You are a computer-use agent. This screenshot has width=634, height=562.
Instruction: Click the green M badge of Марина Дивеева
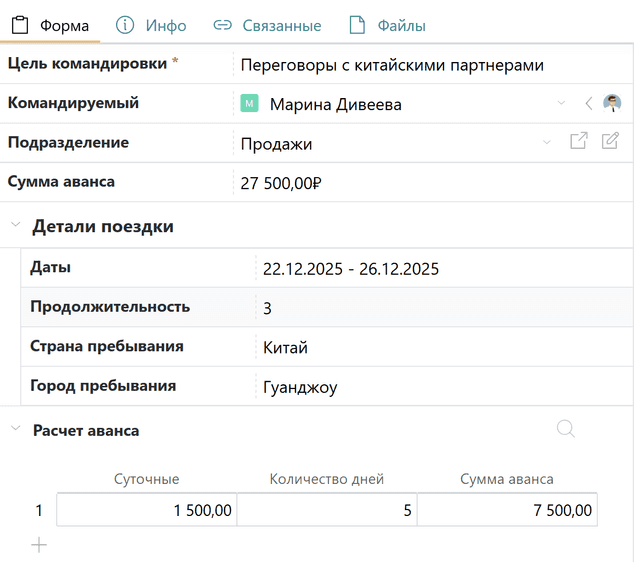click(x=250, y=104)
